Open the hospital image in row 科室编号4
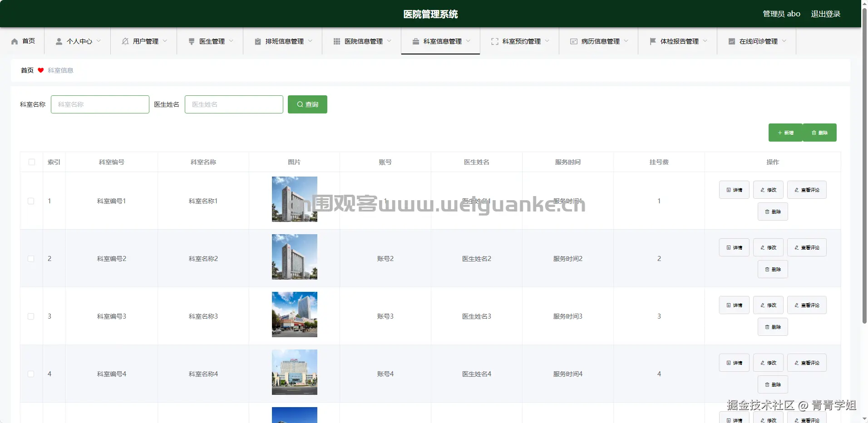 (295, 372)
